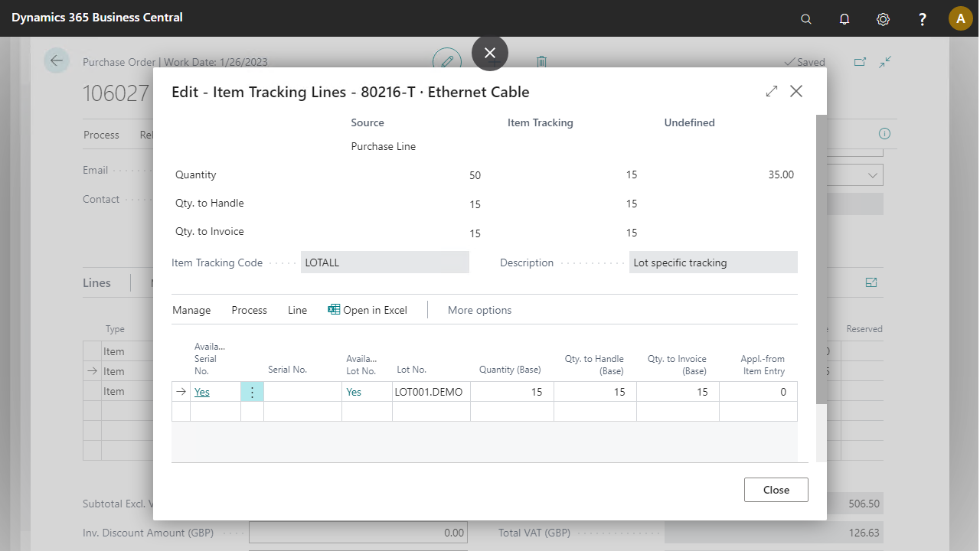Open the settings gear icon
Screen dimensions: 980x551
[x=883, y=19]
